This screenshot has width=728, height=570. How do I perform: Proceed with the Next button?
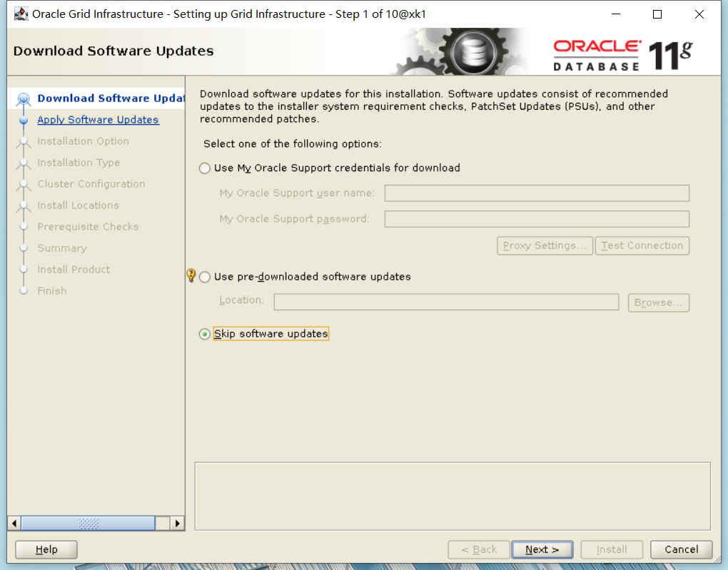(542, 549)
